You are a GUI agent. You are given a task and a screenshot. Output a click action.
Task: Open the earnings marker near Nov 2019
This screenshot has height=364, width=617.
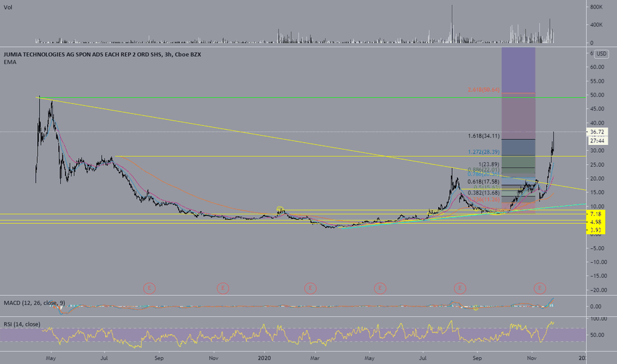click(x=222, y=289)
